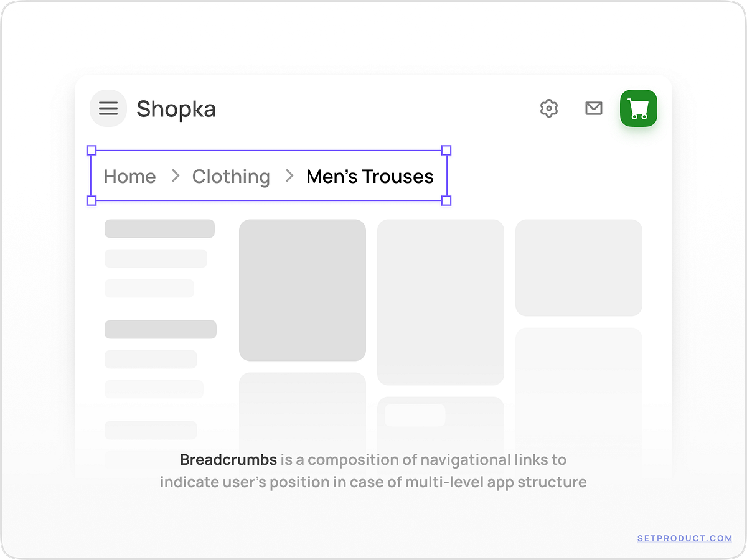Click the topmost sidebar category placeholder
747x560 pixels.
click(x=159, y=228)
